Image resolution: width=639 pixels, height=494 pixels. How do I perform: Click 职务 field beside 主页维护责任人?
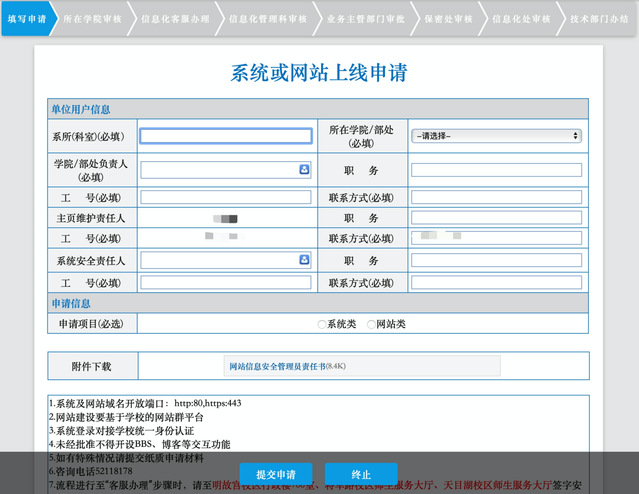(496, 217)
